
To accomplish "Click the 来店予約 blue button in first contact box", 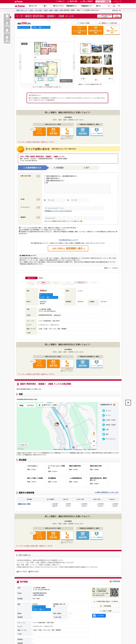I will tap(83, 131).
